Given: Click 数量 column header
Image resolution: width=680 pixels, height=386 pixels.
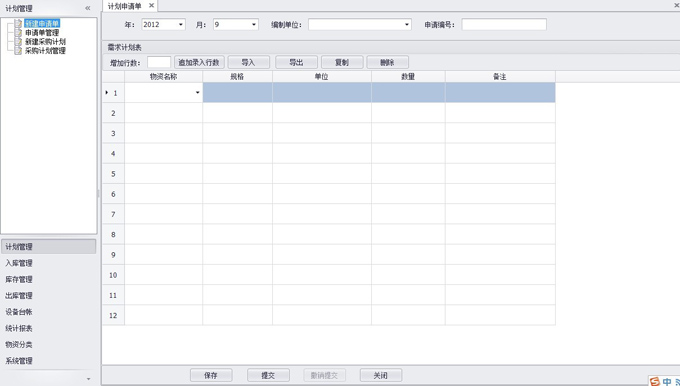Looking at the screenshot, I should tap(408, 77).
